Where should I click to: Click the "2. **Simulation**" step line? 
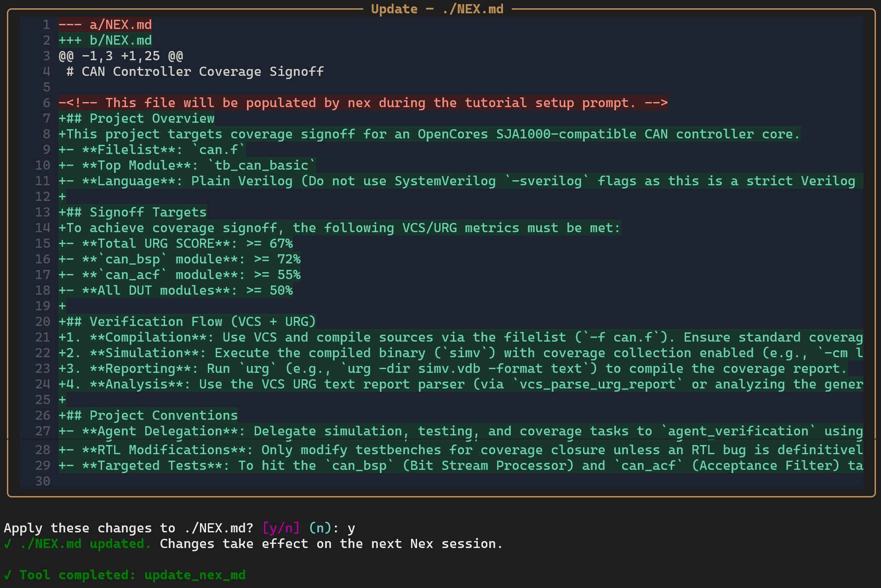tap(461, 353)
